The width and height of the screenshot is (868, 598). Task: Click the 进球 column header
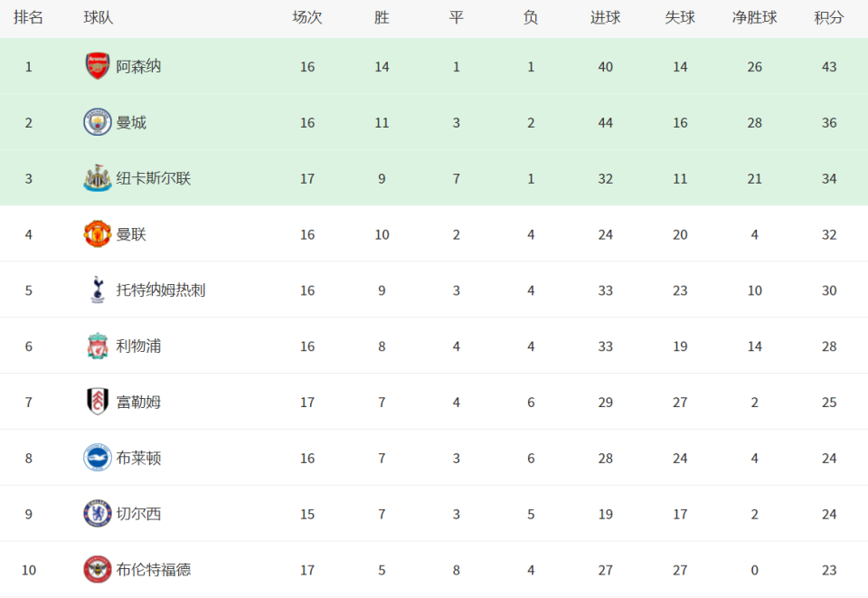tap(605, 18)
